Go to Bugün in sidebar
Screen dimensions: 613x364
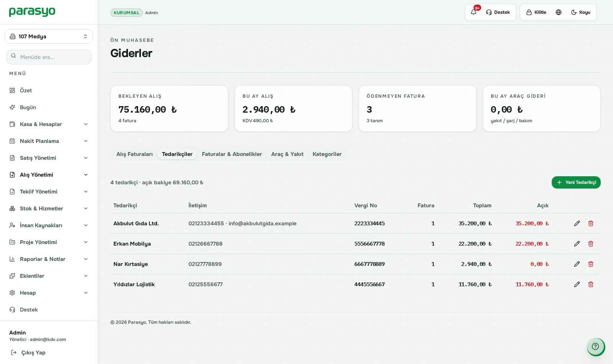49,107
